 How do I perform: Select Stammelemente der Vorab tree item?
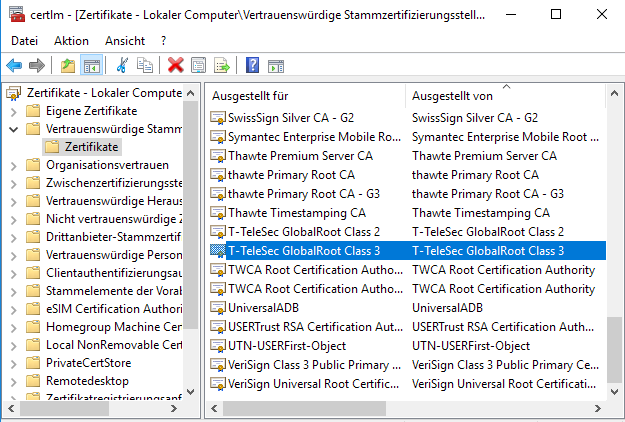[114, 291]
